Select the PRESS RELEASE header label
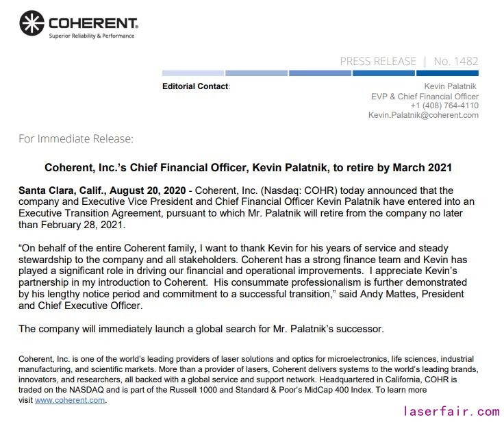This screenshot has height=433, width=504. [x=378, y=62]
